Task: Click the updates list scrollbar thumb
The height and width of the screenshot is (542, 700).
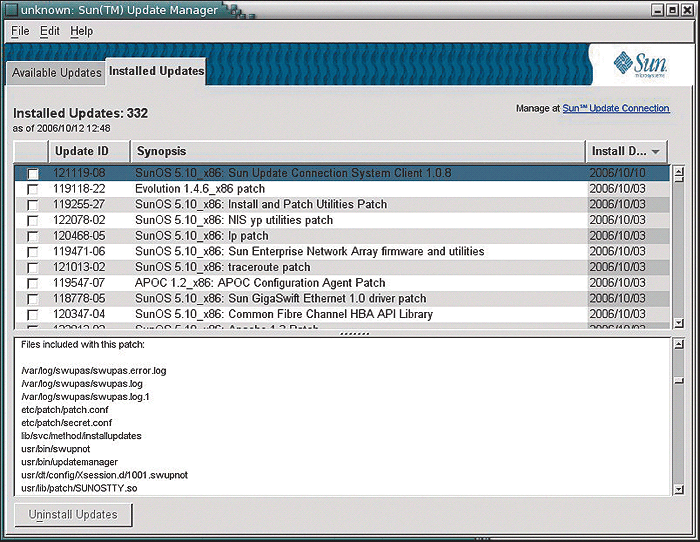Action: point(679,179)
